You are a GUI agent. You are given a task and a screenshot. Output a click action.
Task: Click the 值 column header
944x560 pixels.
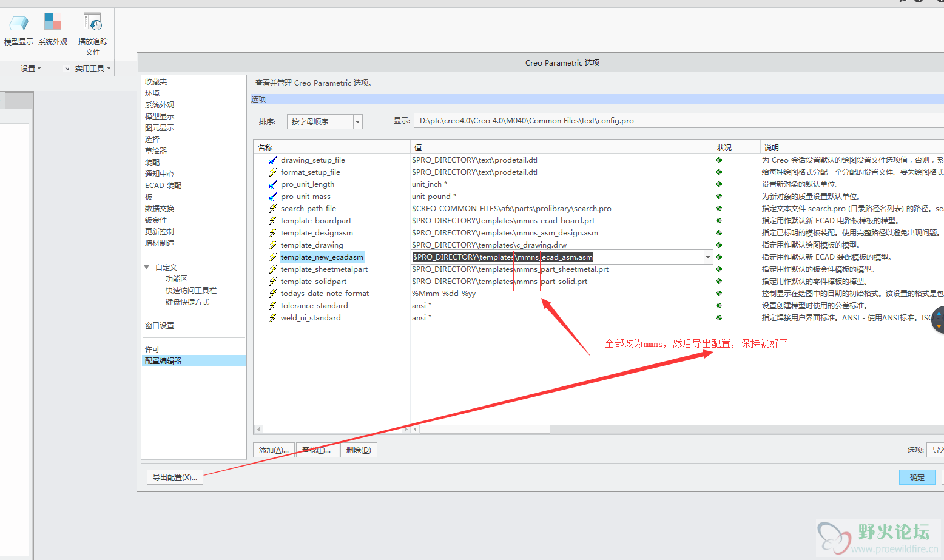point(562,147)
